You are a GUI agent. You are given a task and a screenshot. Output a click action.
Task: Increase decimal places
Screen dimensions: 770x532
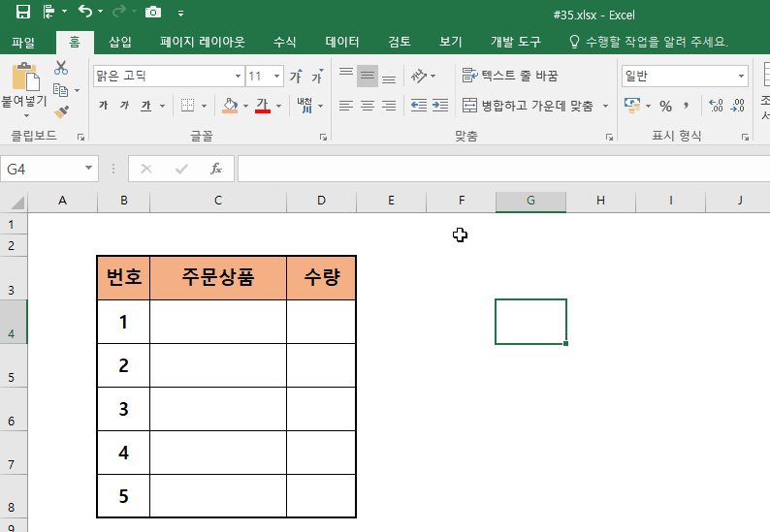[716, 106]
